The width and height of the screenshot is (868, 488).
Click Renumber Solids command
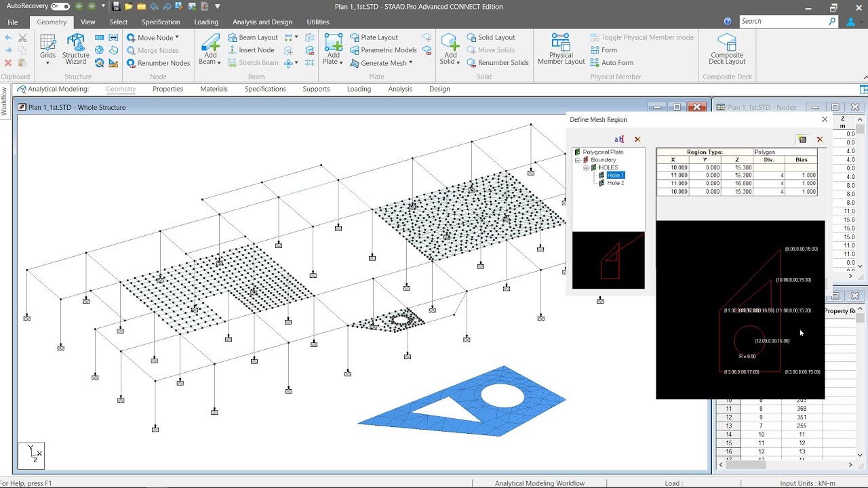[498, 63]
